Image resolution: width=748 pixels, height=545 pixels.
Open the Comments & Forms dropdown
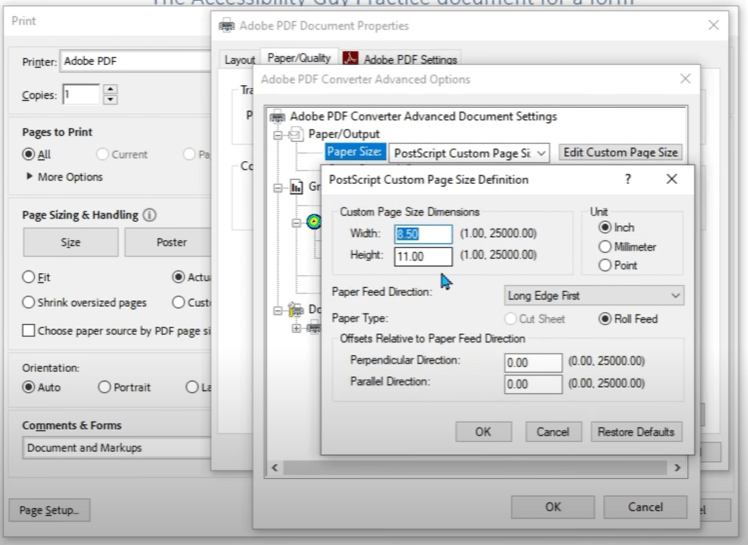[116, 448]
